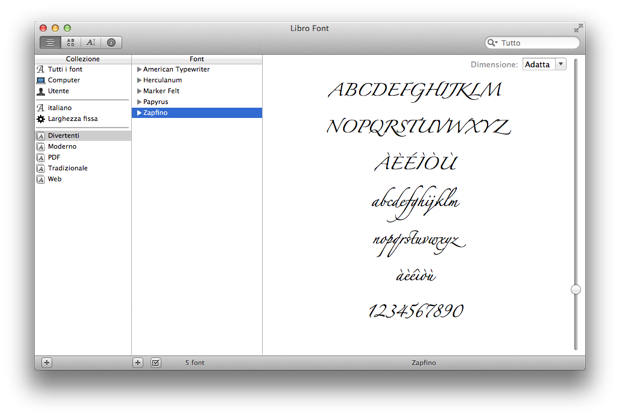Viewport: 620px width, 418px height.
Task: Select the Computer collection
Action: [x=63, y=80]
